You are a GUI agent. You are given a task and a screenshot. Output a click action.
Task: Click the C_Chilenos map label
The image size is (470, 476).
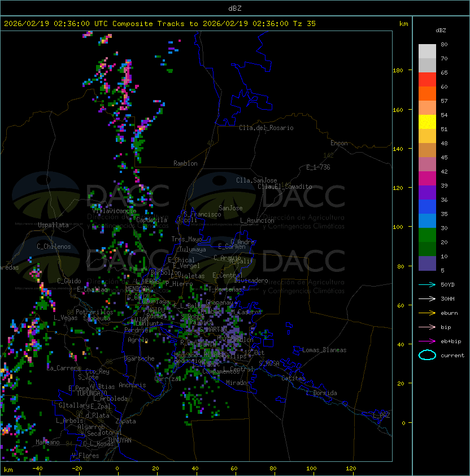pyautogui.click(x=54, y=246)
